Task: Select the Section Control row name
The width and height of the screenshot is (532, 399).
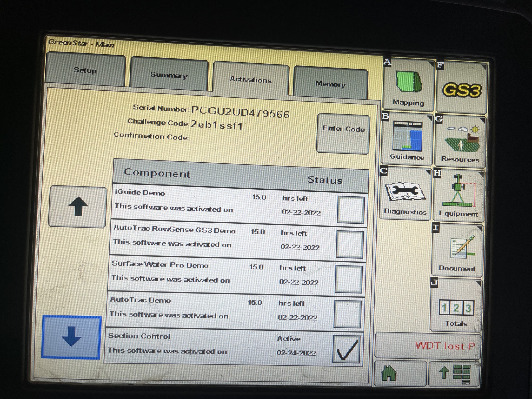Action: pos(139,336)
